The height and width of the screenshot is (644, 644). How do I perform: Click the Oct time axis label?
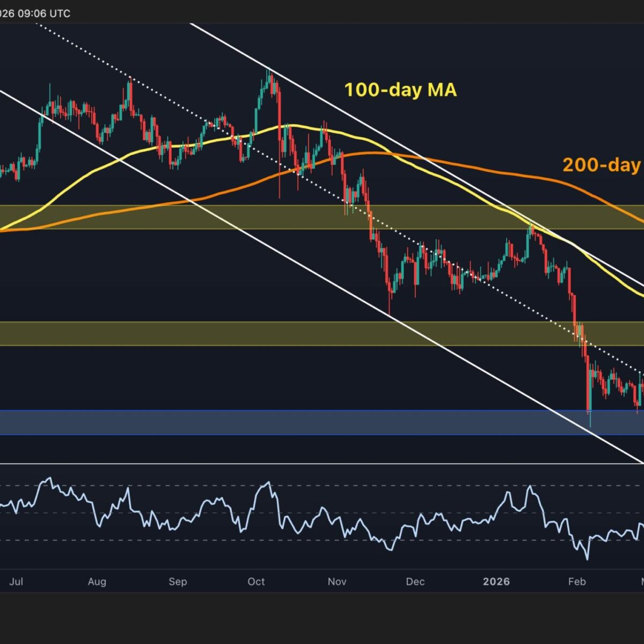tap(256, 581)
